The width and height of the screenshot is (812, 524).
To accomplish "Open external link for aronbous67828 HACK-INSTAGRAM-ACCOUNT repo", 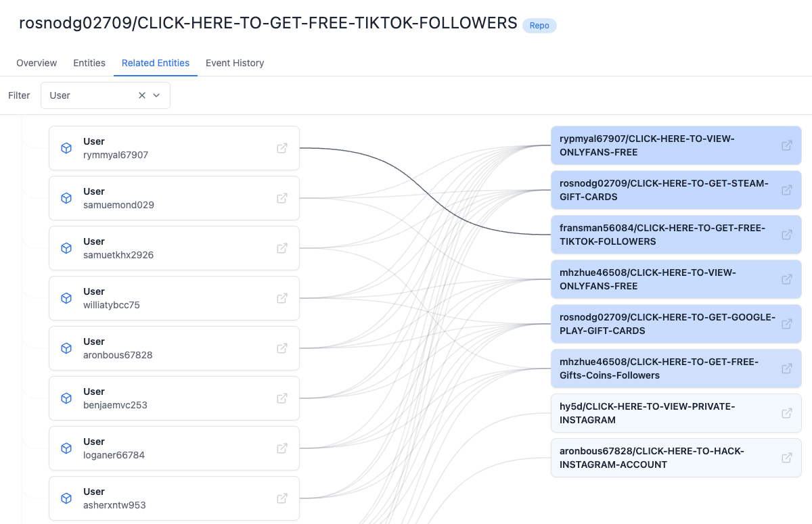I will (787, 458).
